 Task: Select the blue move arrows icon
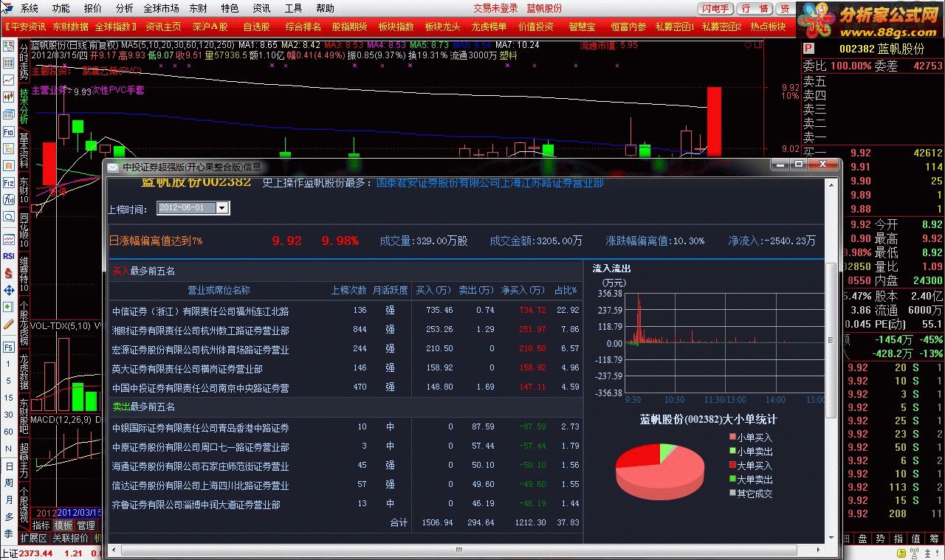[8, 290]
